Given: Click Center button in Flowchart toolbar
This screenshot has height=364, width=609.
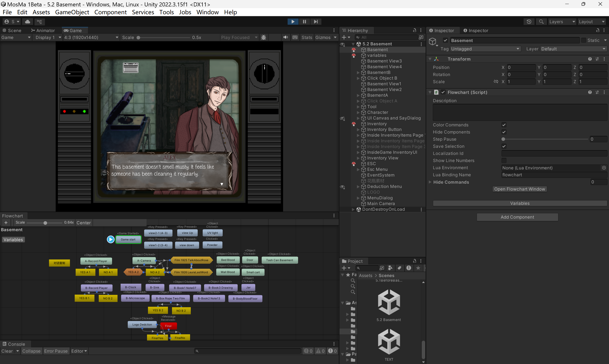Looking at the screenshot, I should coord(83,223).
